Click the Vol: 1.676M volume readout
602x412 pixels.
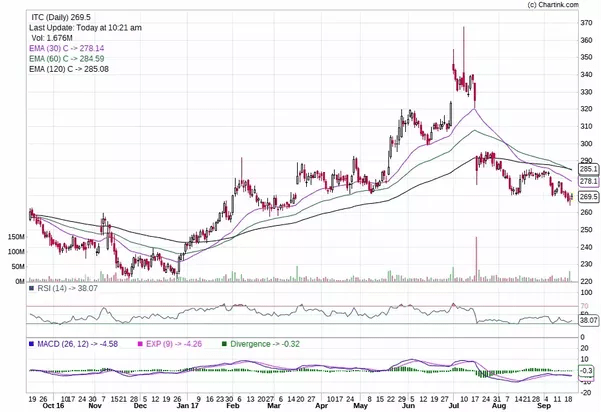pos(52,38)
